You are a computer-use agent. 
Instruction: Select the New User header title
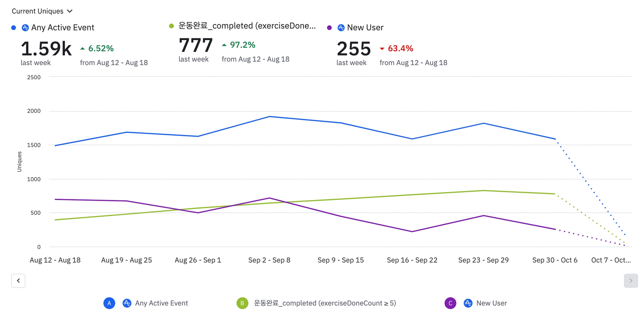(x=365, y=28)
